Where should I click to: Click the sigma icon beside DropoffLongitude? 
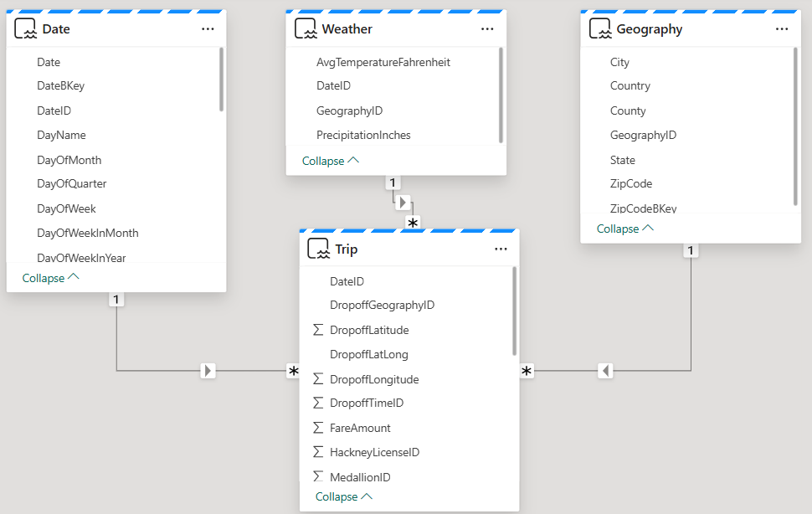[318, 379]
